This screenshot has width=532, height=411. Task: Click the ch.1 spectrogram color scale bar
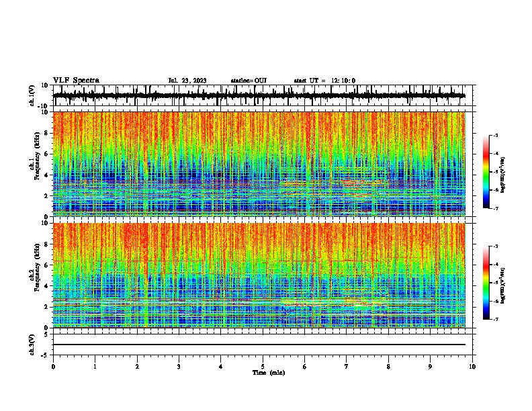pos(486,172)
